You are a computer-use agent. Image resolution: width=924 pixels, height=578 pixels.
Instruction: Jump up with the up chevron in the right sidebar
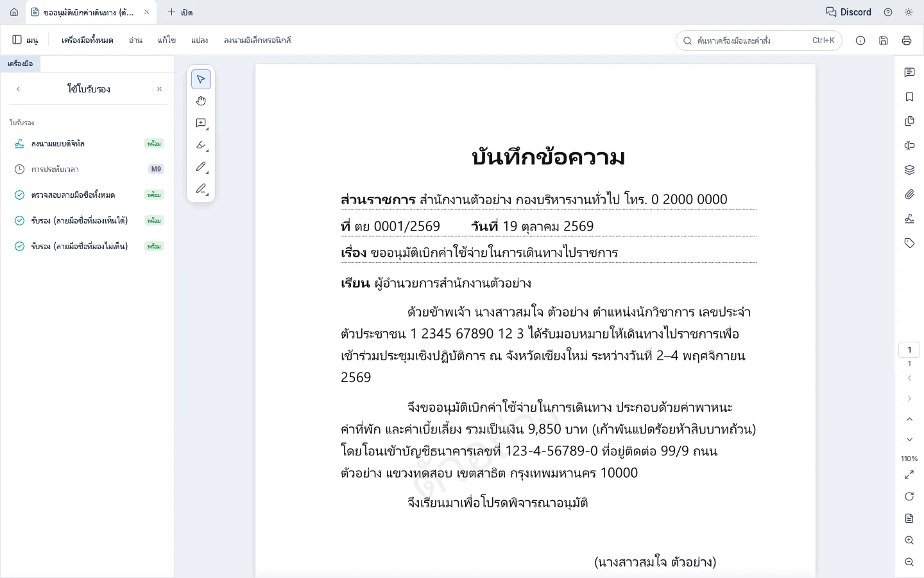coord(909,419)
